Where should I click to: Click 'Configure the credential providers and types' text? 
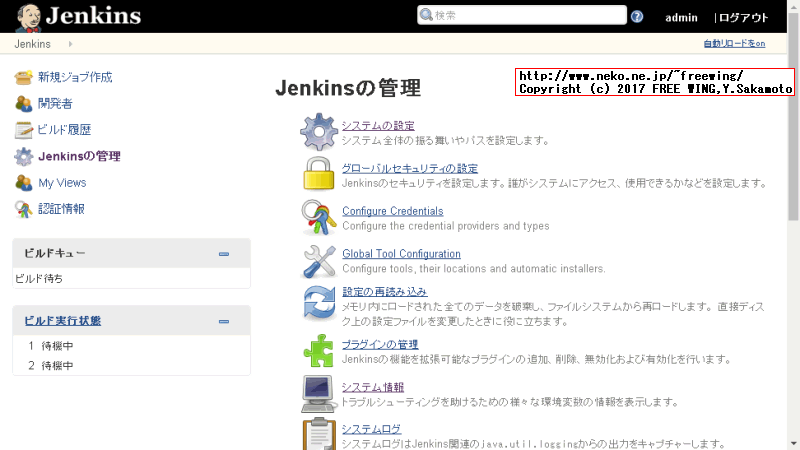coord(445,226)
